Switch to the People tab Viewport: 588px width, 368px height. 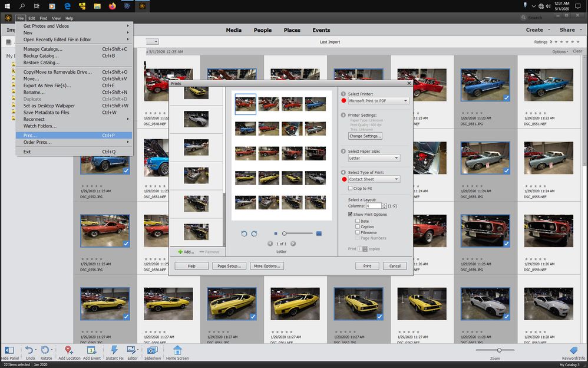click(262, 30)
